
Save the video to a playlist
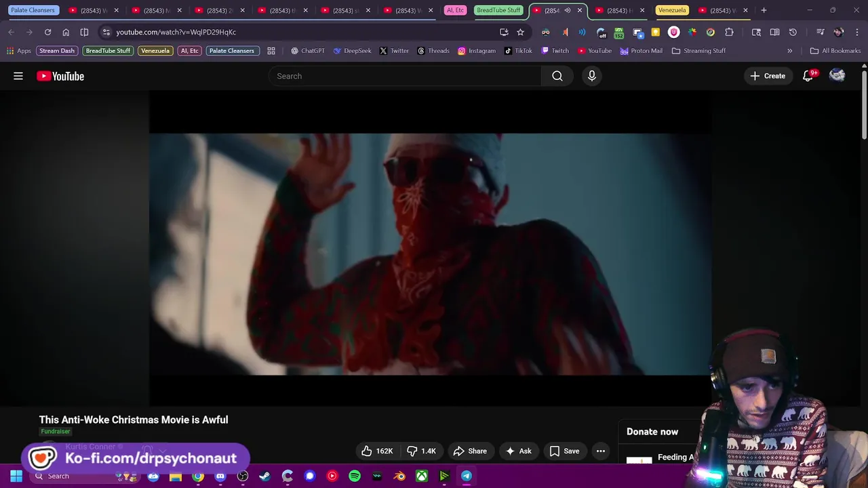pos(564,451)
